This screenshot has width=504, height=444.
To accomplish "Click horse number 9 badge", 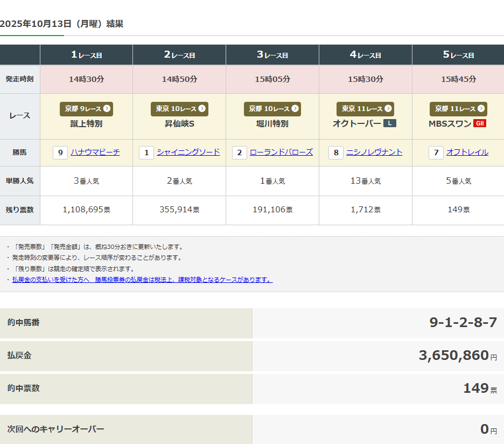I will click(60, 153).
